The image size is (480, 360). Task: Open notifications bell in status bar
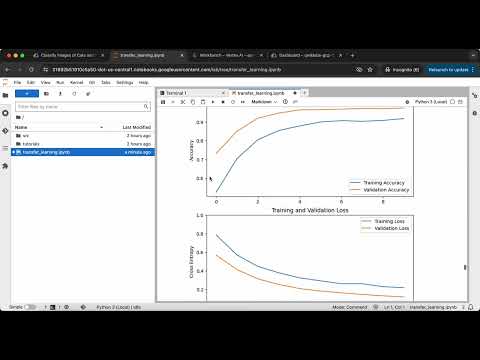pos(471,307)
